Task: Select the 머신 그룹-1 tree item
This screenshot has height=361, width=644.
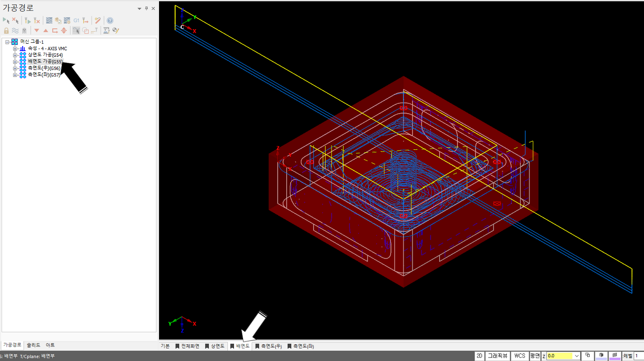Action: [32, 42]
